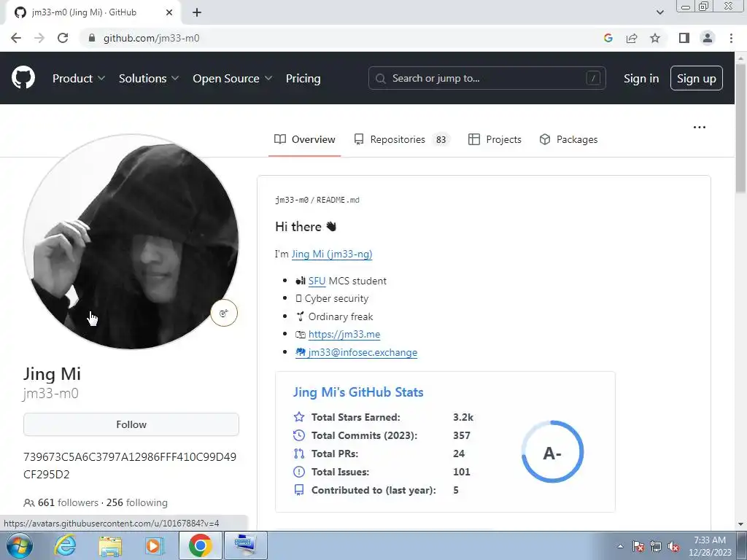Image resolution: width=747 pixels, height=560 pixels.
Task: Open the Chrome profile avatar icon
Action: pos(708,38)
